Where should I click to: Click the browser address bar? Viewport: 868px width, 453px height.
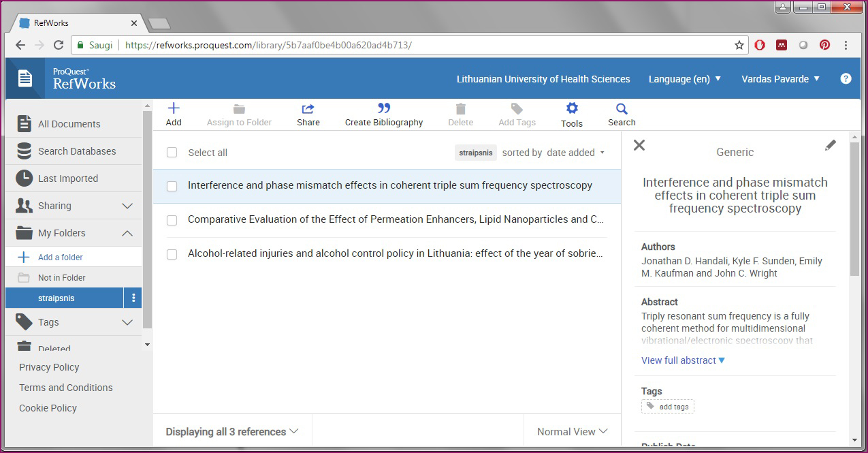[x=422, y=46]
